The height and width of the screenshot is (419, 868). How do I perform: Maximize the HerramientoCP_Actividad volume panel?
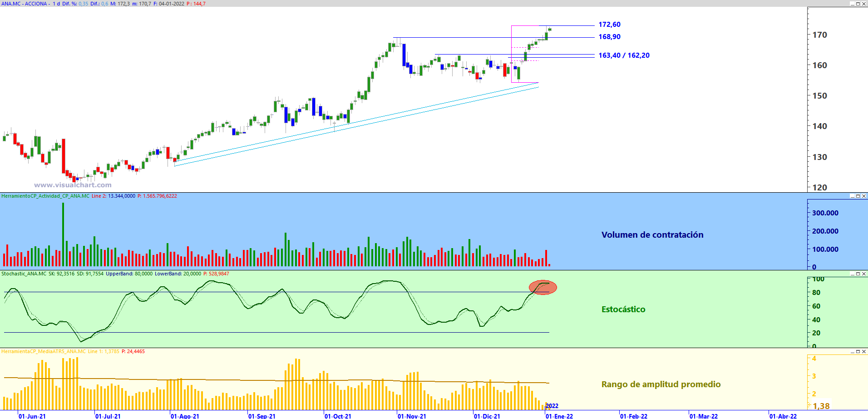click(858, 196)
